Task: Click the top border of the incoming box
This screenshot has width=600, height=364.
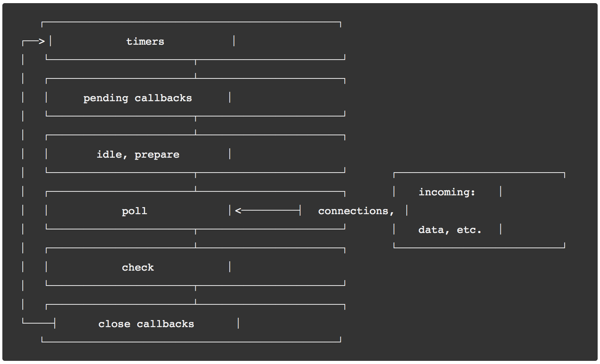Action: coord(479,173)
